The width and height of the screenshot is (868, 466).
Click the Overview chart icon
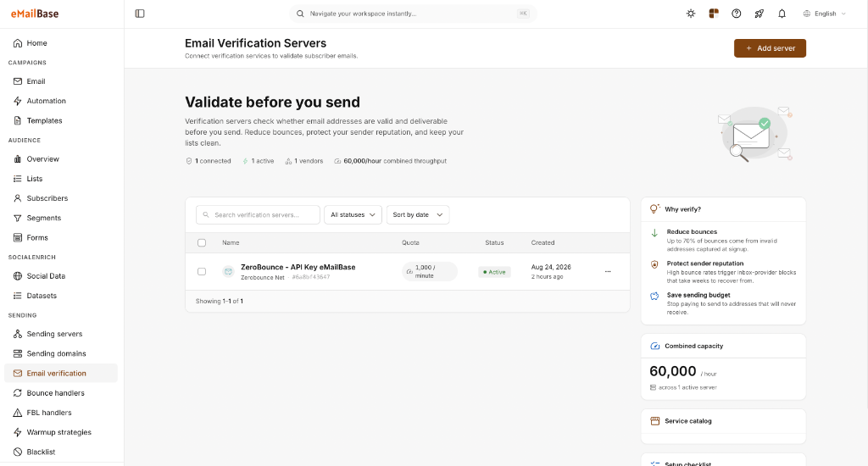pyautogui.click(x=18, y=158)
